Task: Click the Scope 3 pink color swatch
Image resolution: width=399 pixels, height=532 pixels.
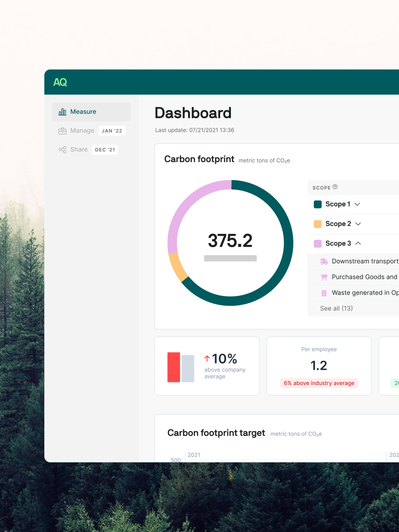Action: 318,243
